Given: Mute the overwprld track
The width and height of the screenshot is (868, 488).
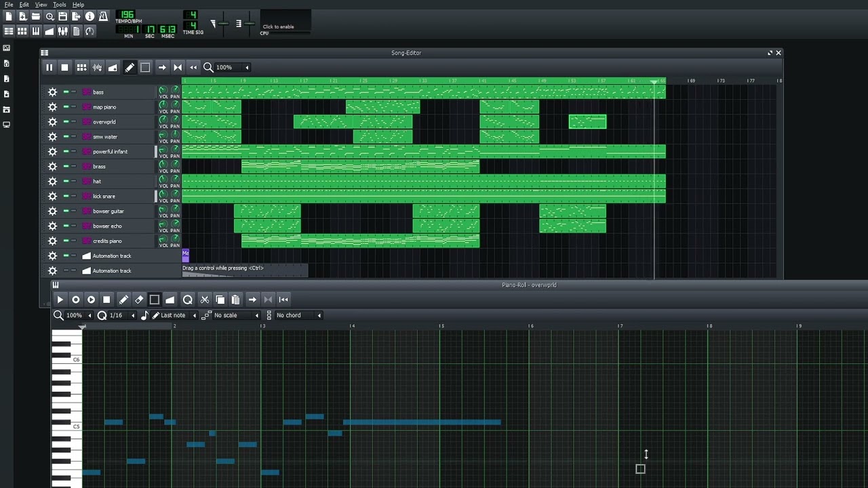Looking at the screenshot, I should pos(66,122).
